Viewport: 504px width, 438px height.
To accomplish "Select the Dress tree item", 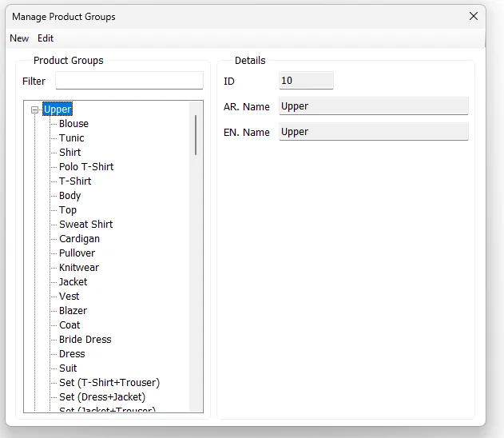I will click(72, 354).
